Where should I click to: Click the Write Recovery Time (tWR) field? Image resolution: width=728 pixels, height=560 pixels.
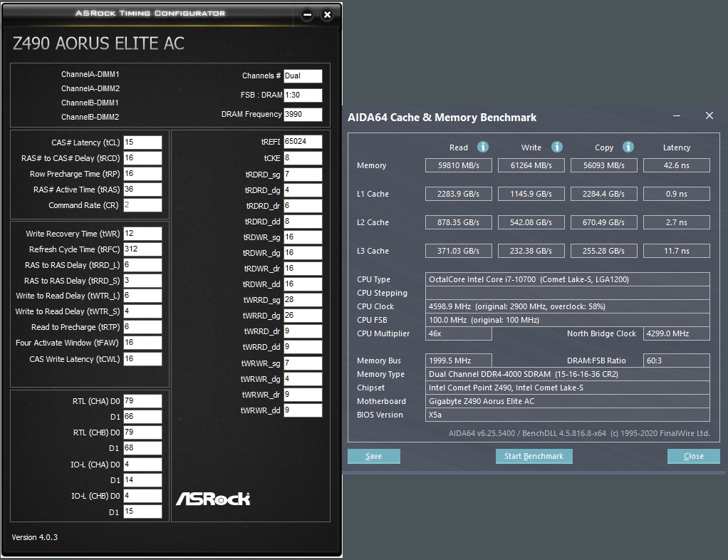point(142,234)
